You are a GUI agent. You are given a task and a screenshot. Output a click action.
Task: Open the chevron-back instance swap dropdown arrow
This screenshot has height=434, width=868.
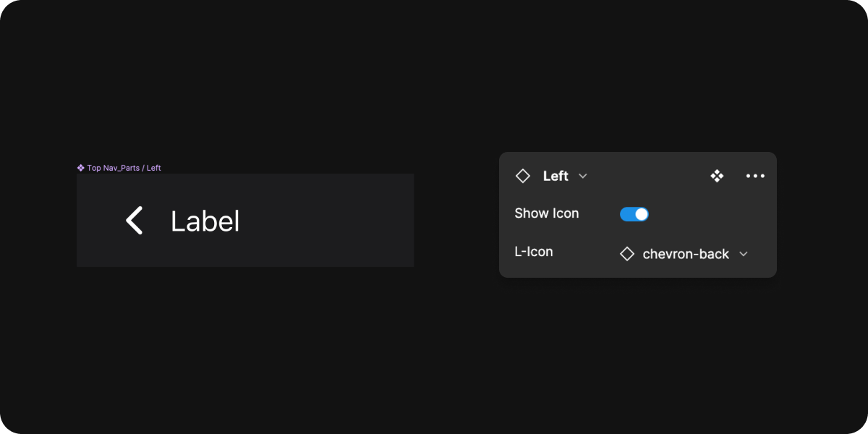(x=743, y=254)
